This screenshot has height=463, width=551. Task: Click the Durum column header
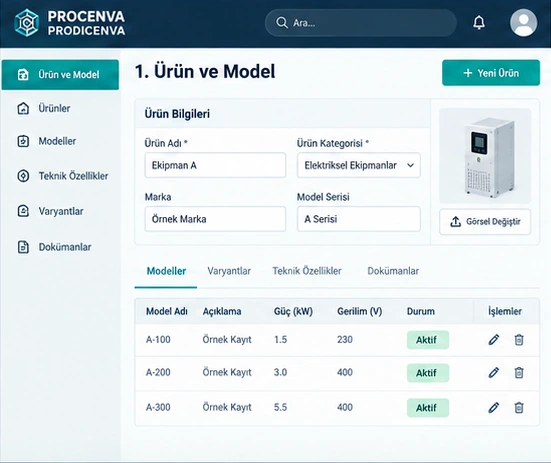[421, 311]
